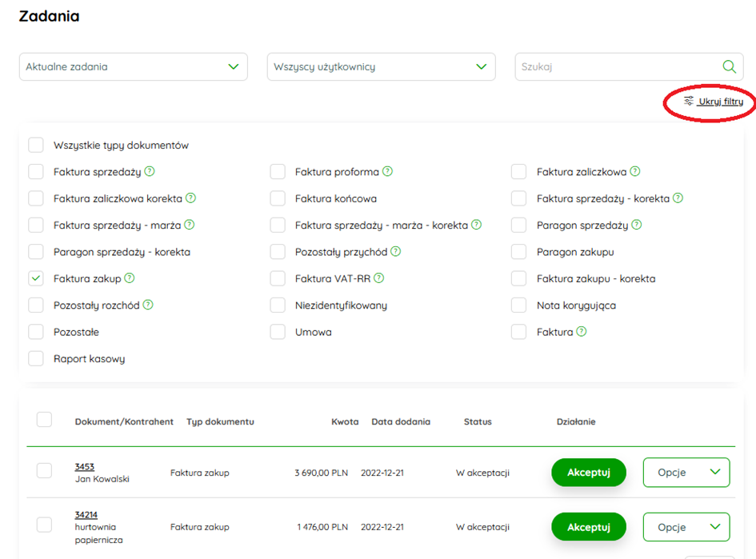Viewport: 756px width, 559px height.
Task: Select the row checkbox for document 34214
Action: [x=44, y=525]
